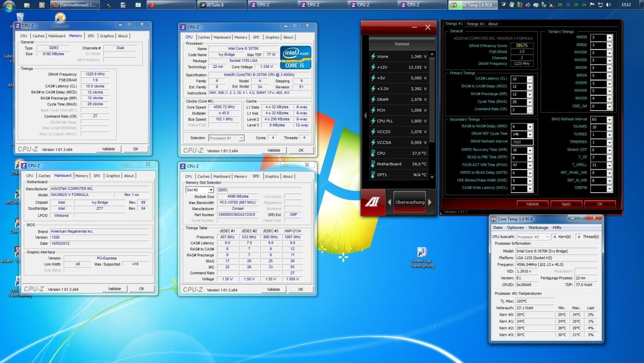Screen dimensions: 644x363
Task: Click Validate in CPU-Z CPU window
Action: pyautogui.click(x=274, y=150)
